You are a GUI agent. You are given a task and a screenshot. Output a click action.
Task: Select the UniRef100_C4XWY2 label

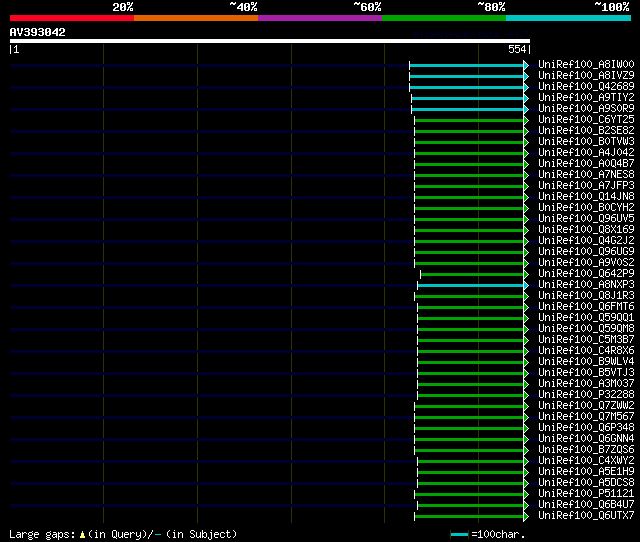[586, 461]
